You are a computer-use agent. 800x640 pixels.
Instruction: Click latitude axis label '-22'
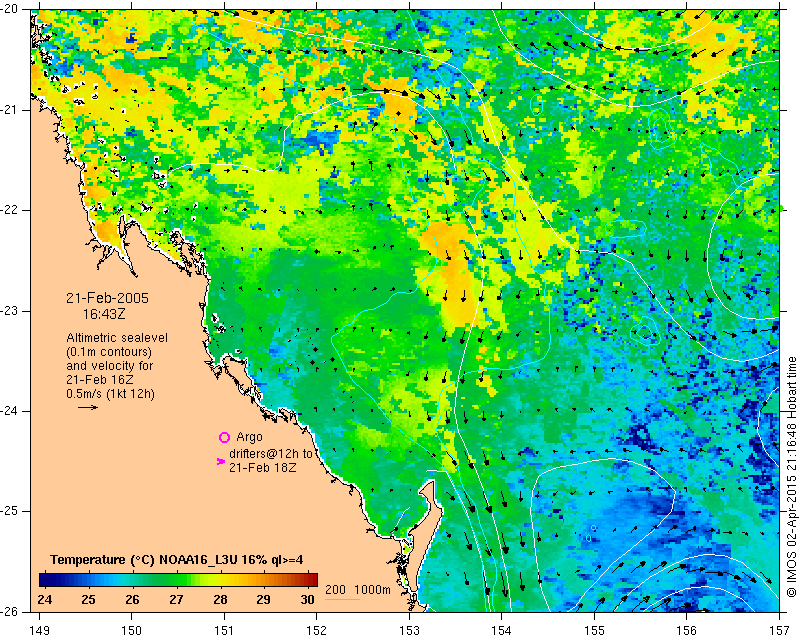(10, 210)
